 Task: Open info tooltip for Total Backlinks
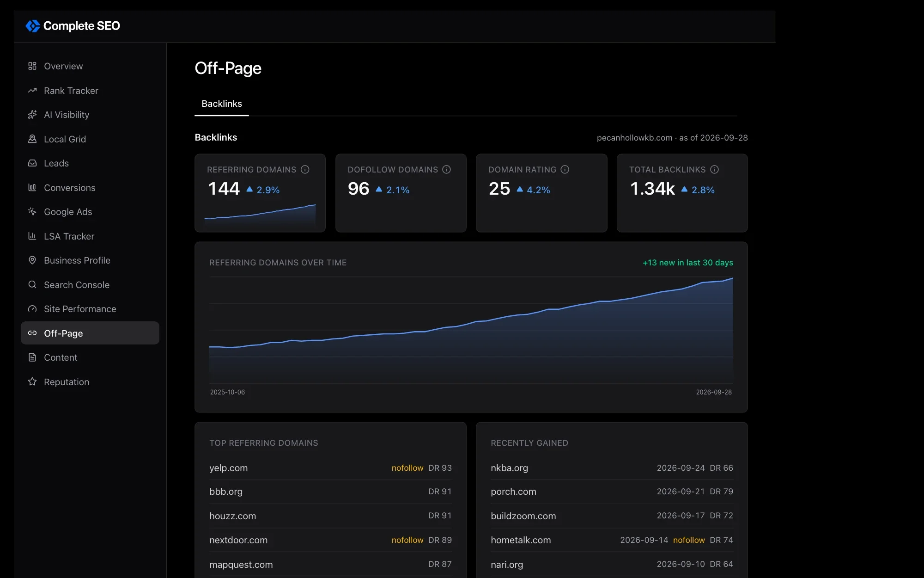[x=714, y=170]
